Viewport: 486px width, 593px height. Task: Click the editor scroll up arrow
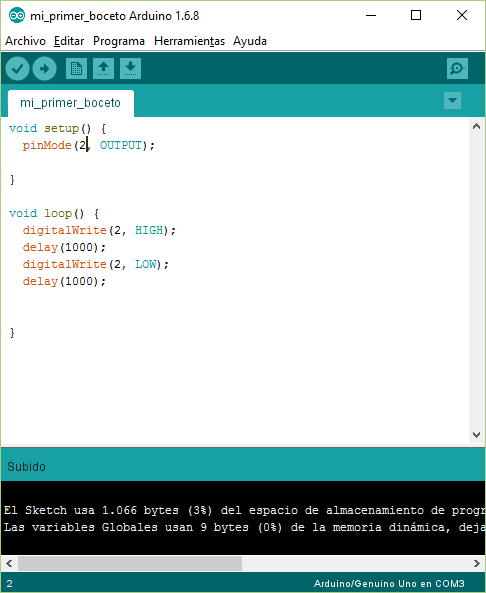pos(477,127)
